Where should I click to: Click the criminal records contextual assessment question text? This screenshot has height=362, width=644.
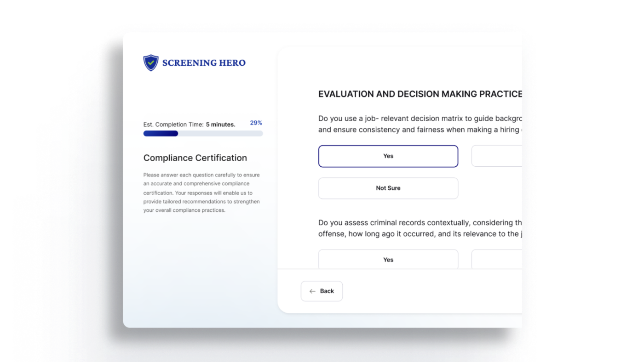coord(420,228)
